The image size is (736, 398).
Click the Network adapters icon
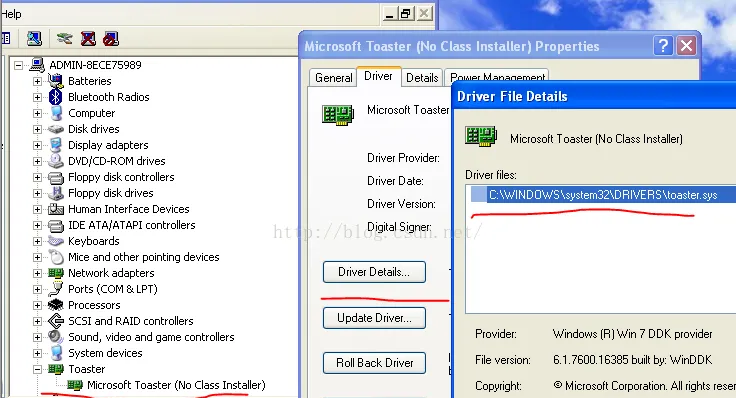click(x=56, y=273)
